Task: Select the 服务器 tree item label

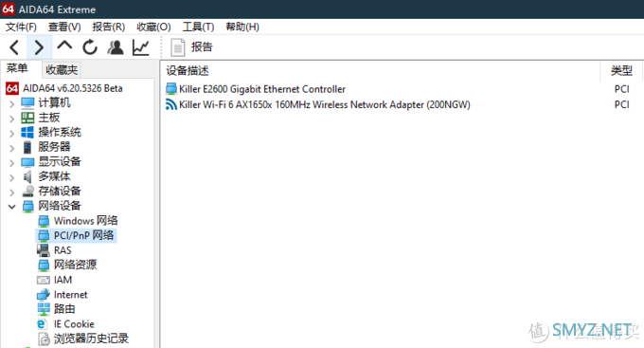Action: click(x=54, y=147)
